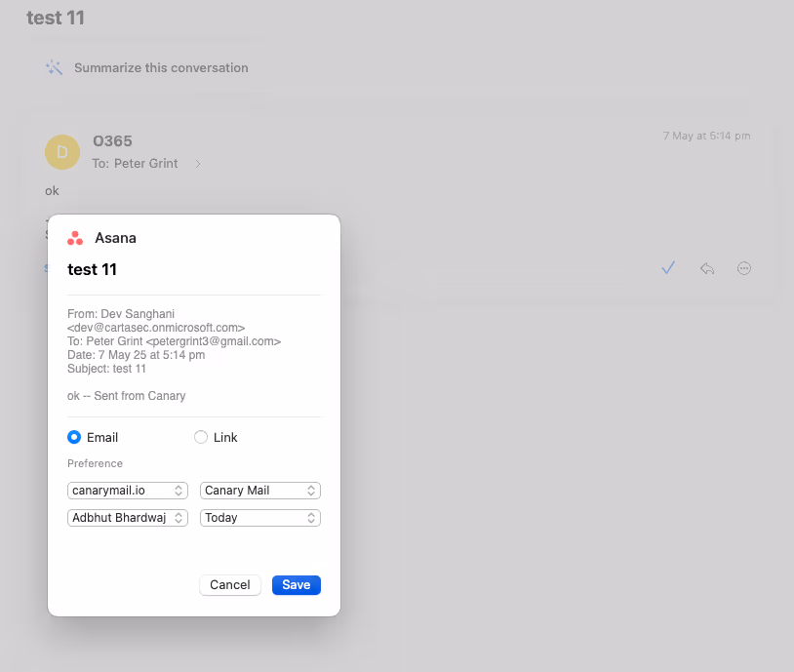Screen dimensions: 794x672
Task: Select the Email radio button
Action: pos(74,437)
